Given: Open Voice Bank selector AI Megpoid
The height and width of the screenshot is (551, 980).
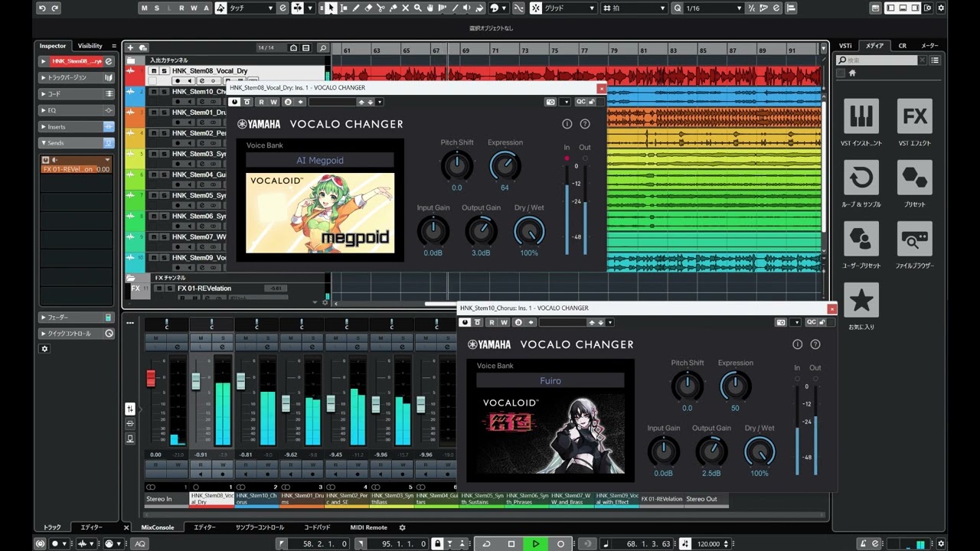Looking at the screenshot, I should 320,160.
